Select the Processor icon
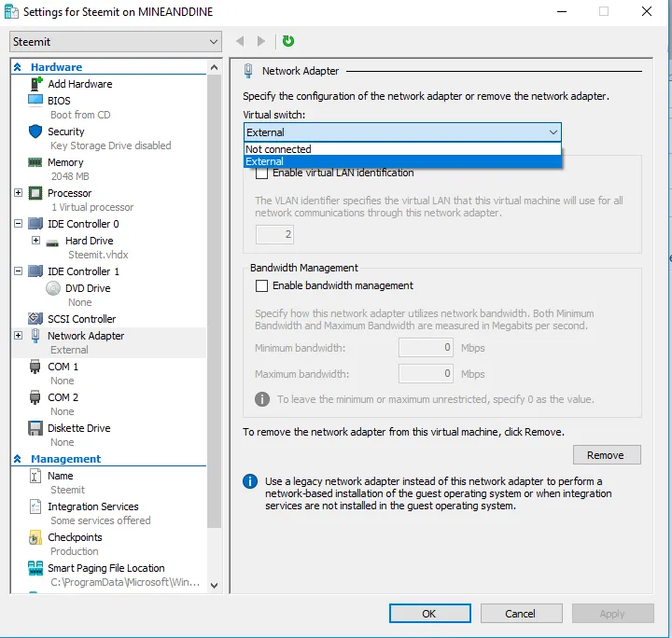 tap(35, 193)
